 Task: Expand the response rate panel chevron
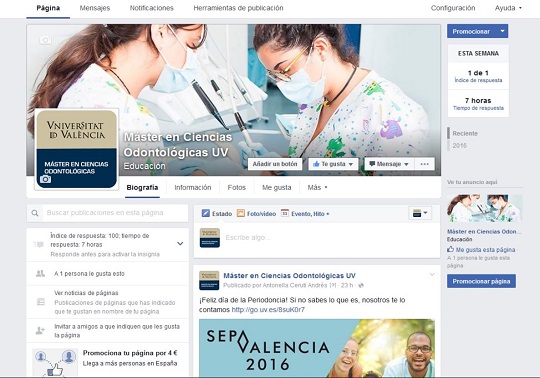click(x=180, y=244)
